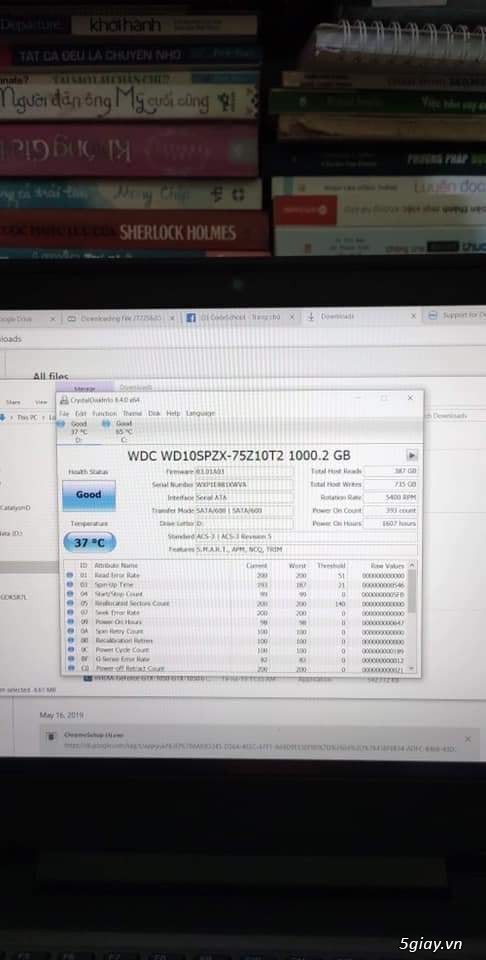Image resolution: width=486 pixels, height=960 pixels.
Task: Open the Theme menu
Action: click(132, 413)
